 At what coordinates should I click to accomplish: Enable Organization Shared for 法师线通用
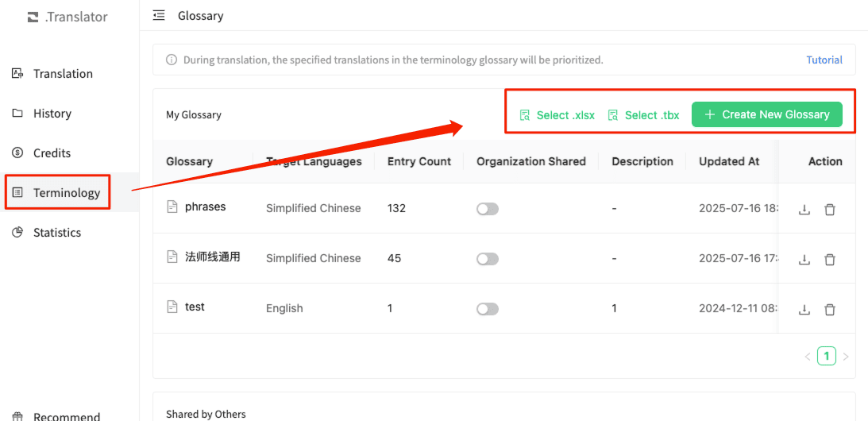pyautogui.click(x=487, y=259)
